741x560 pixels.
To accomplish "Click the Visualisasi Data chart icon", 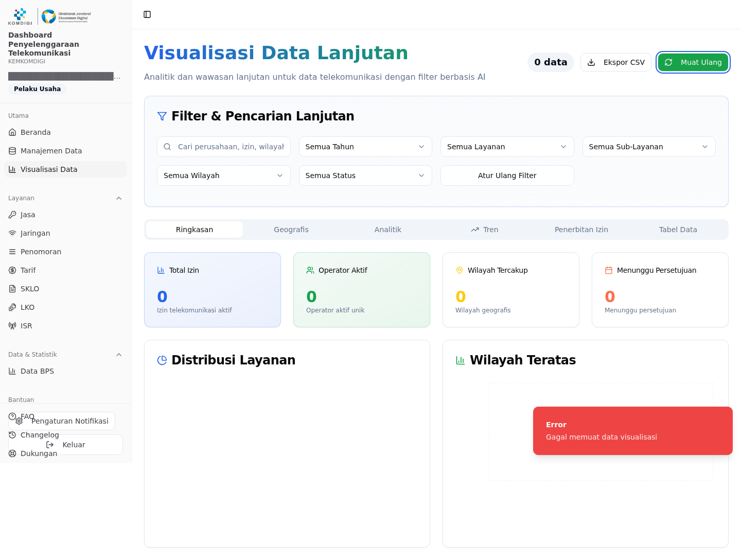I will click(12, 169).
